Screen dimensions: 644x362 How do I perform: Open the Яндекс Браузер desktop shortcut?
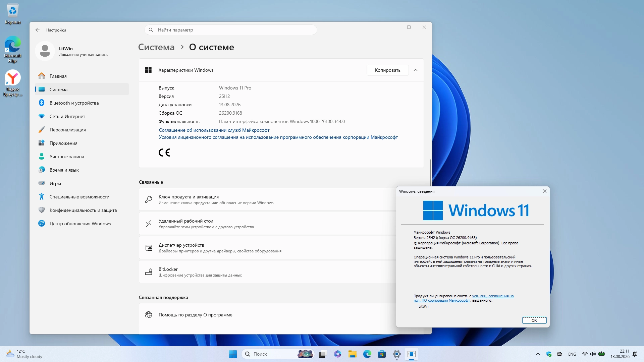point(13,83)
